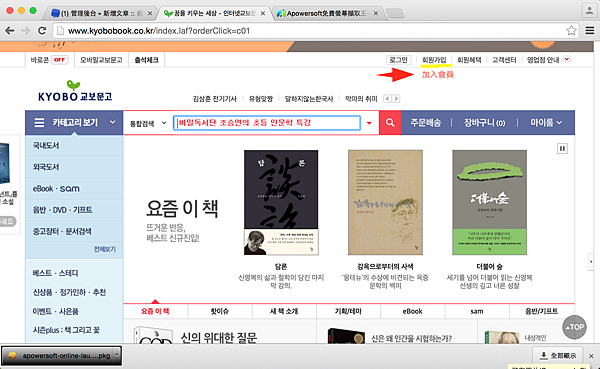The height and width of the screenshot is (369, 600).
Task: Reload the page with refresh icon
Action: point(42,31)
